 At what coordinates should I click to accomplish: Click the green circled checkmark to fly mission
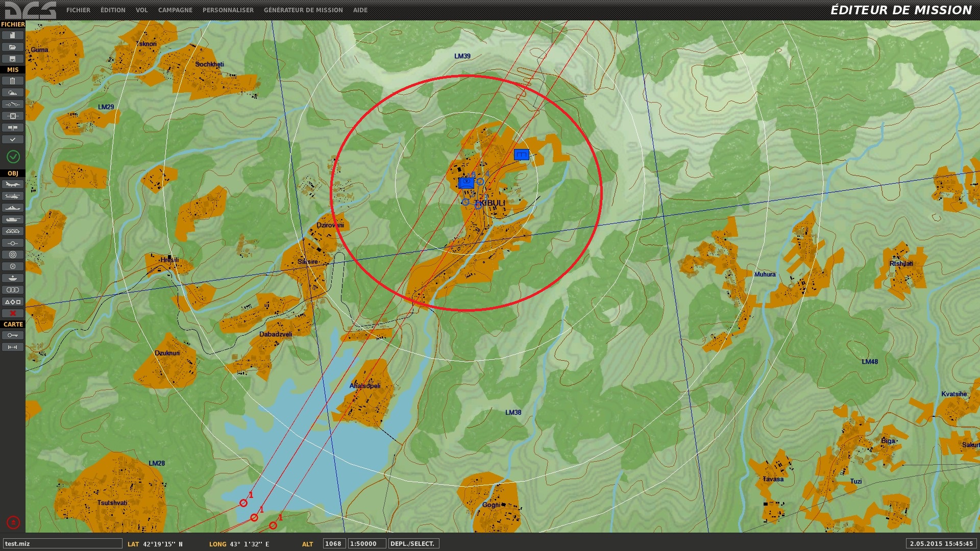pyautogui.click(x=13, y=157)
